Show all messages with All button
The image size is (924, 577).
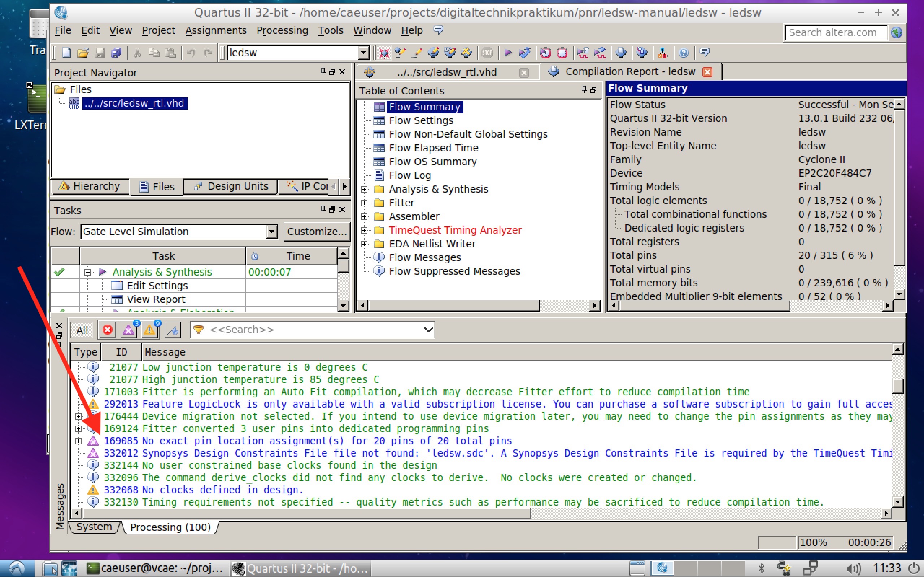tap(82, 330)
